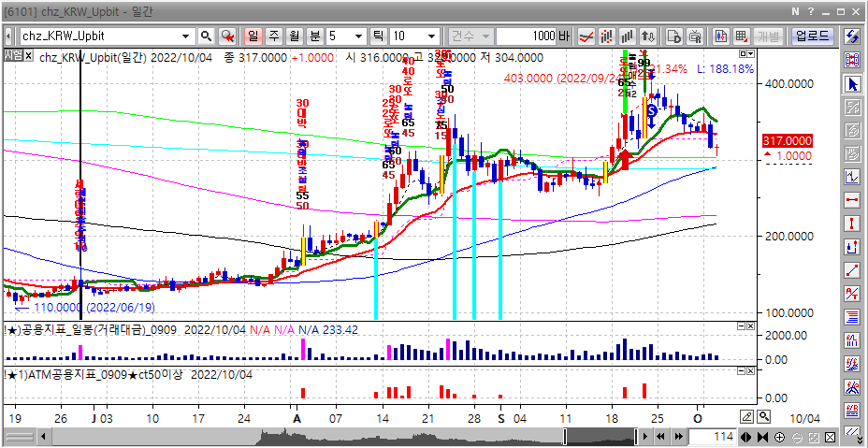Screen dimensions: 868x448
Task: Click the 틱 tick chart button
Action: [379, 36]
